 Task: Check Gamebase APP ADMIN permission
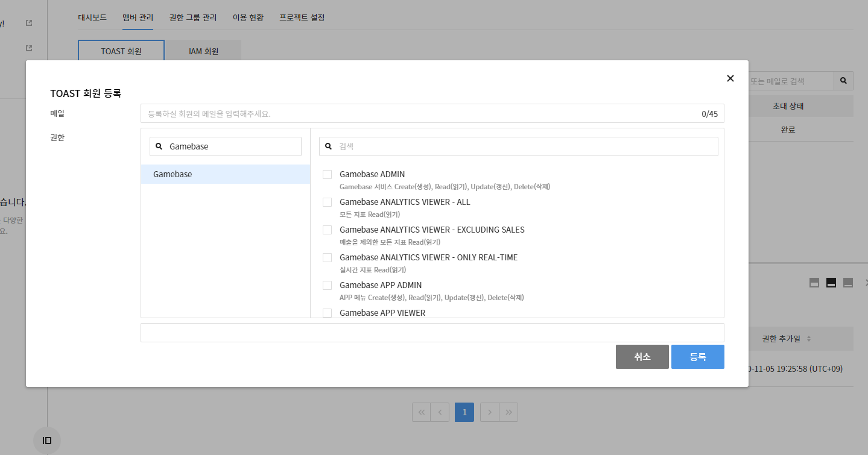(327, 285)
